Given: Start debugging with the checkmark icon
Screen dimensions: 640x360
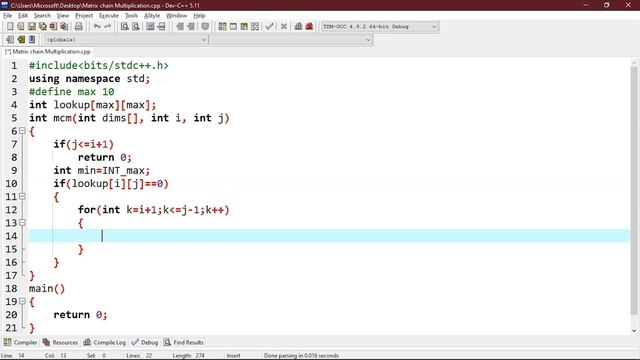Looking at the screenshot, I should [269, 27].
